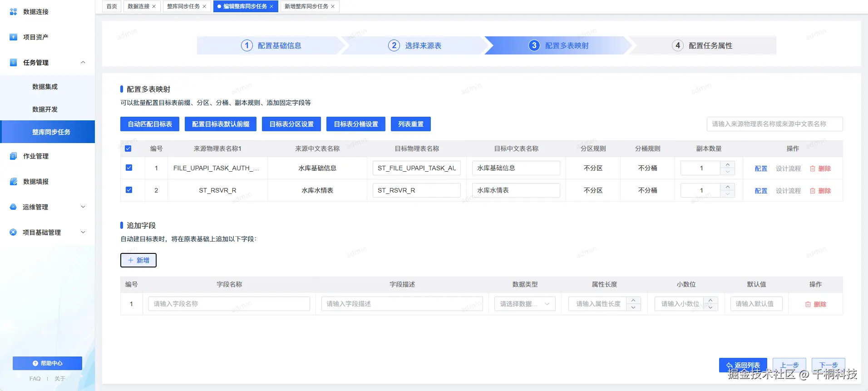Image resolution: width=868 pixels, height=391 pixels.
Task: Click the 下一步 button
Action: [829, 365]
